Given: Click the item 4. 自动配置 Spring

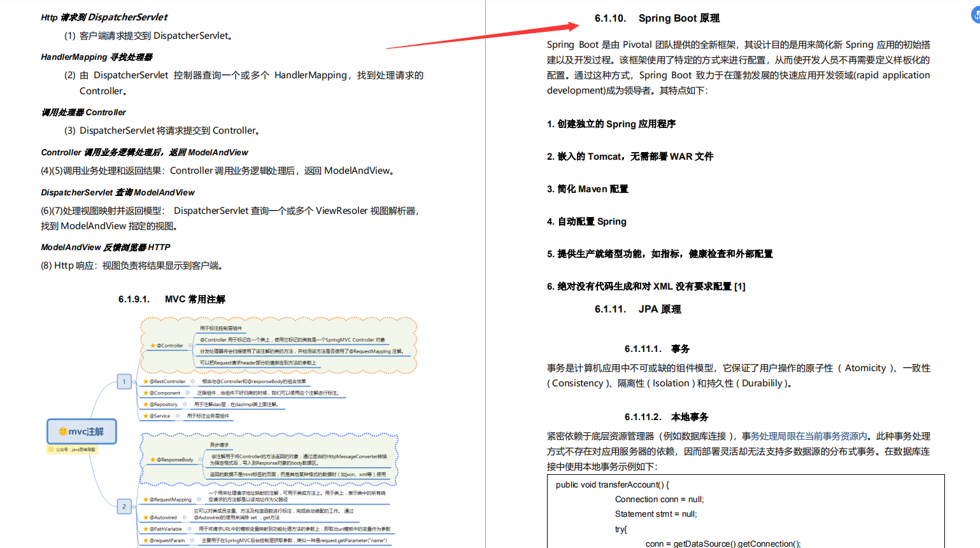Looking at the screenshot, I should (586, 221).
